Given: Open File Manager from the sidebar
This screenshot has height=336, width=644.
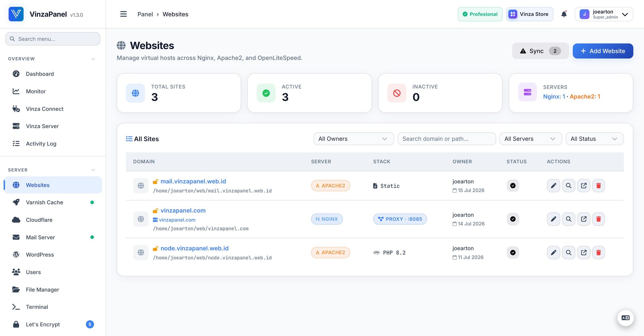Looking at the screenshot, I should tap(53, 290).
